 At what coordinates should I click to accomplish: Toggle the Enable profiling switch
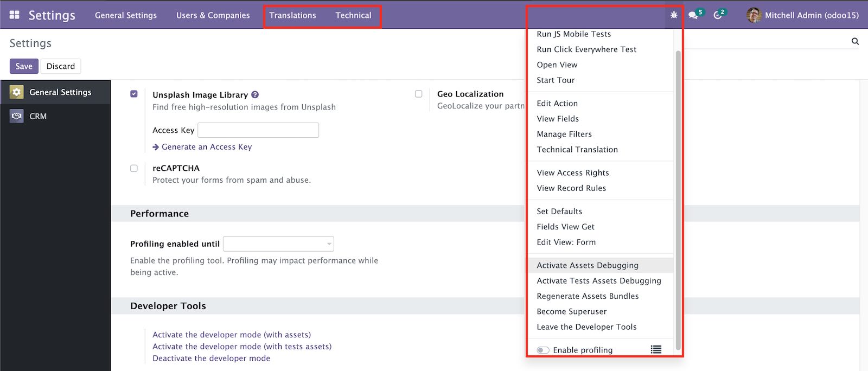click(543, 350)
